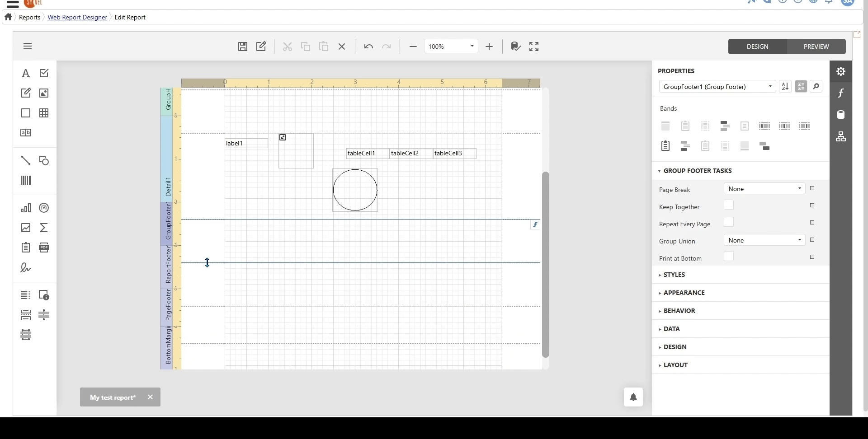This screenshot has width=868, height=439.
Task: Enable the Keep Together checkbox
Action: [729, 205]
